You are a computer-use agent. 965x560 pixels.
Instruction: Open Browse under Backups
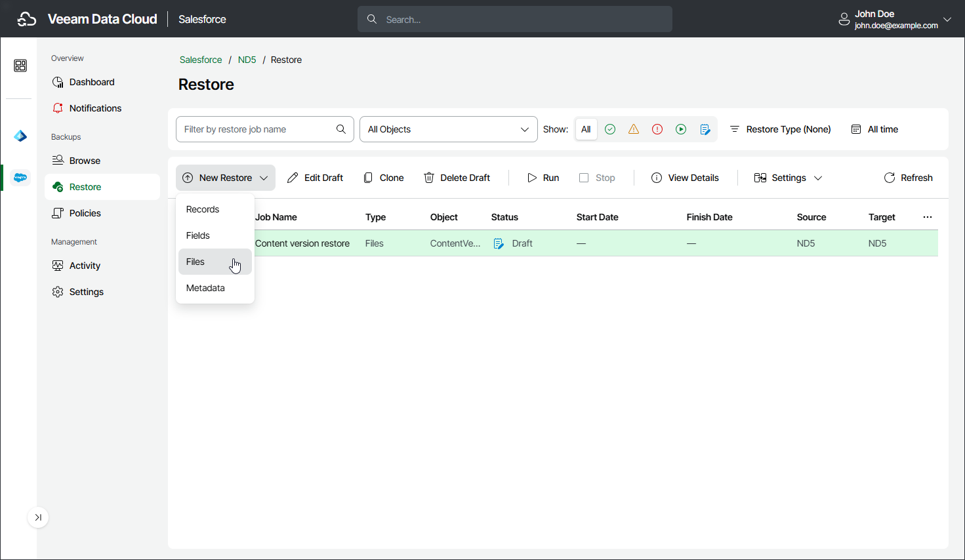102,161
